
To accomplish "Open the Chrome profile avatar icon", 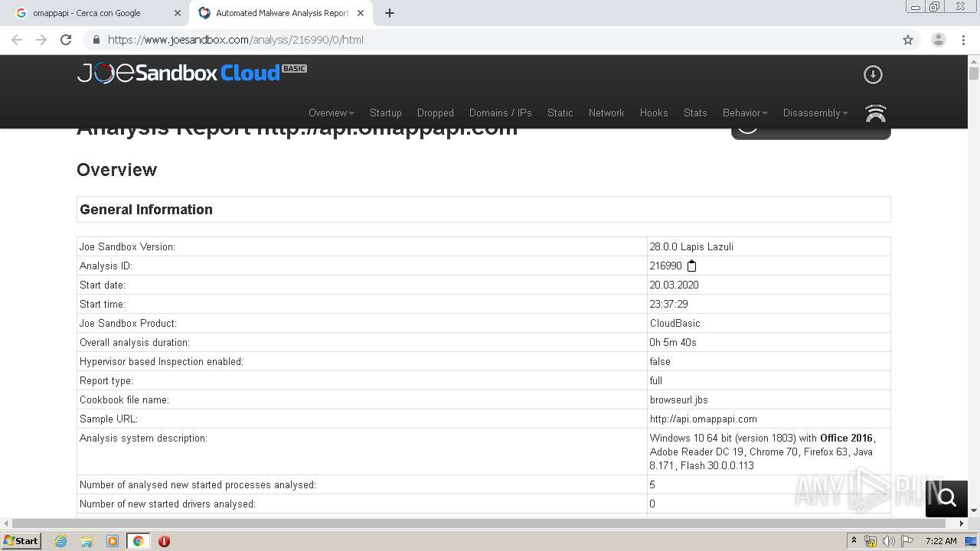I will tap(938, 40).
